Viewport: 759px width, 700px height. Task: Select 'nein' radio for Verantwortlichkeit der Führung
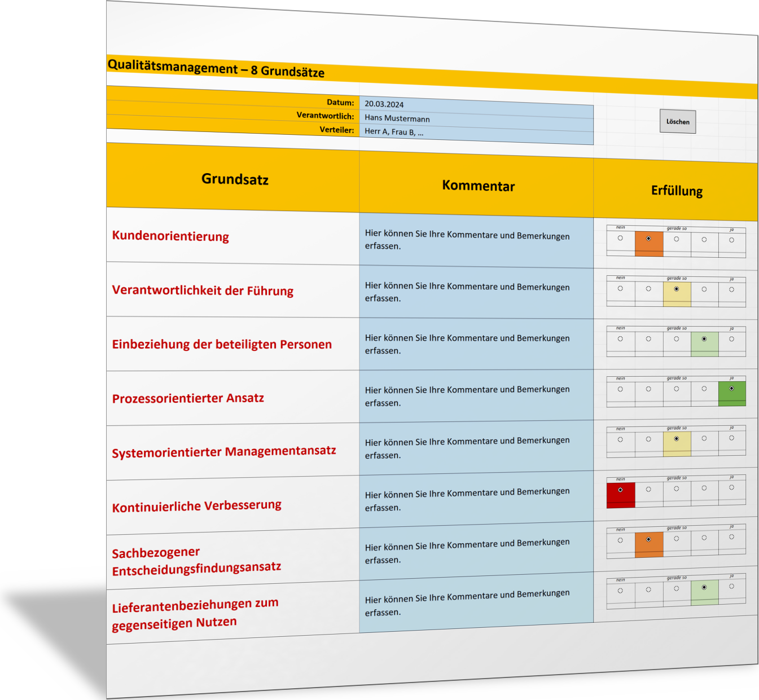[x=620, y=289]
